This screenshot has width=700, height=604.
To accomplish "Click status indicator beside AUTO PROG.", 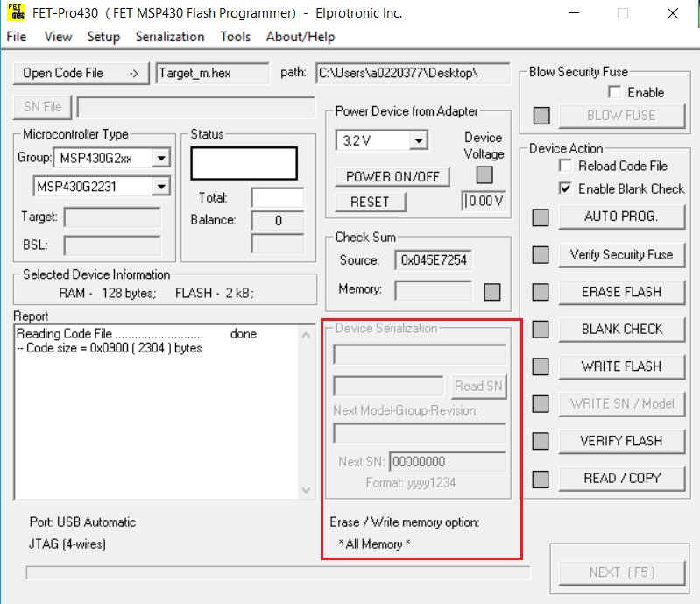I will 541,217.
